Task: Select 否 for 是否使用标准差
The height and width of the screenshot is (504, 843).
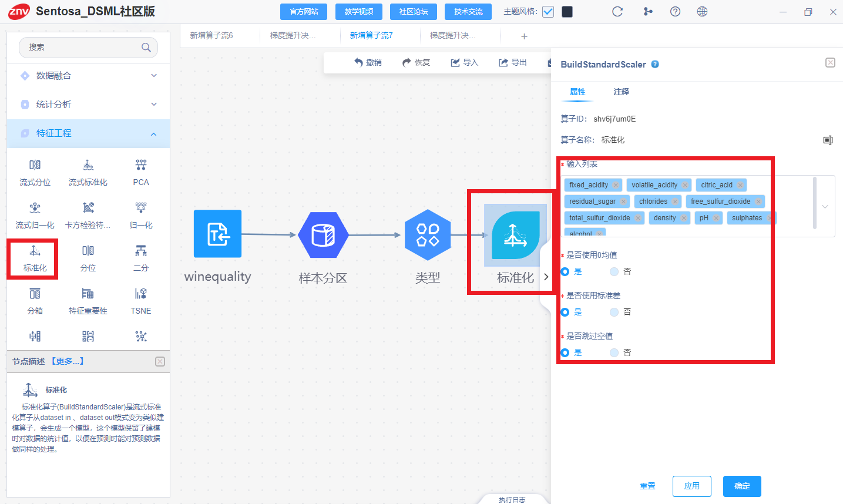Action: [x=614, y=312]
